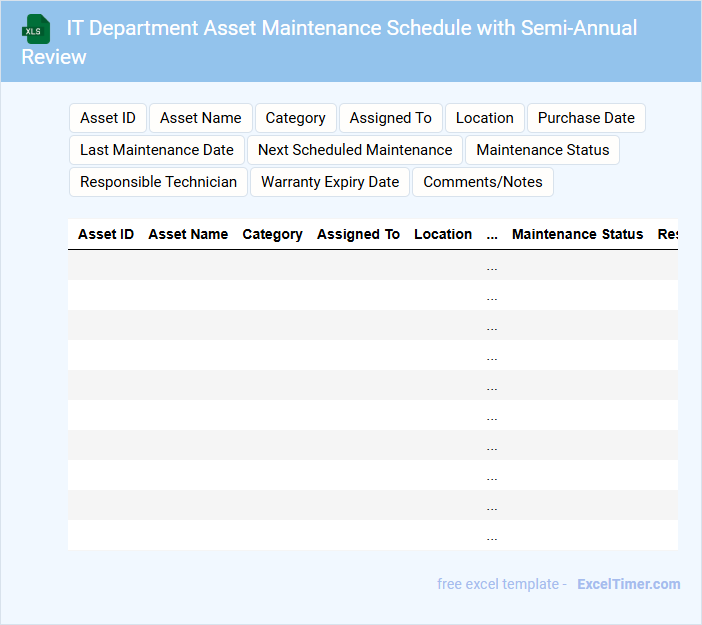Click the Assigned To column header
702x625 pixels.
pyautogui.click(x=358, y=234)
